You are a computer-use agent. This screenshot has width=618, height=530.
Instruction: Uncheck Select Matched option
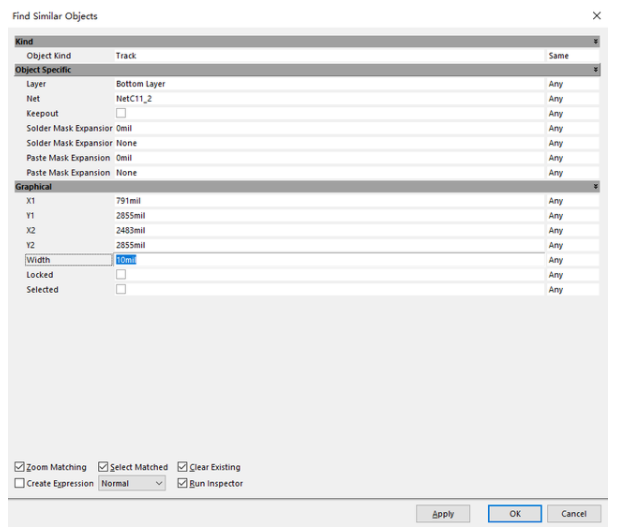[103, 467]
